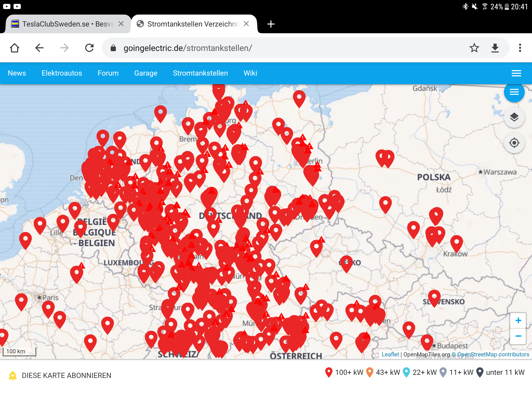Open the News menu item

[x=17, y=73]
